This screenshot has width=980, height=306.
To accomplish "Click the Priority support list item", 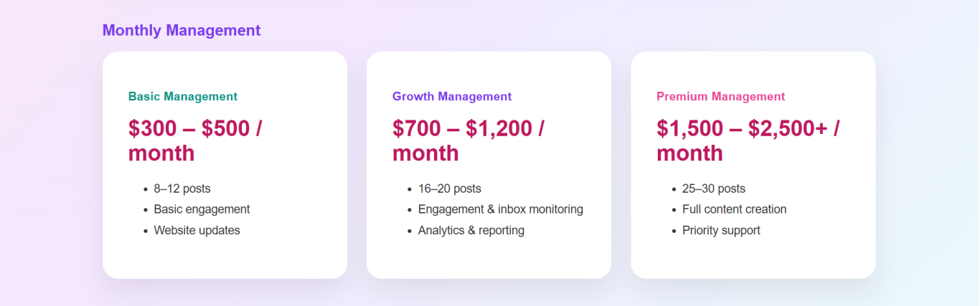I will pos(721,230).
